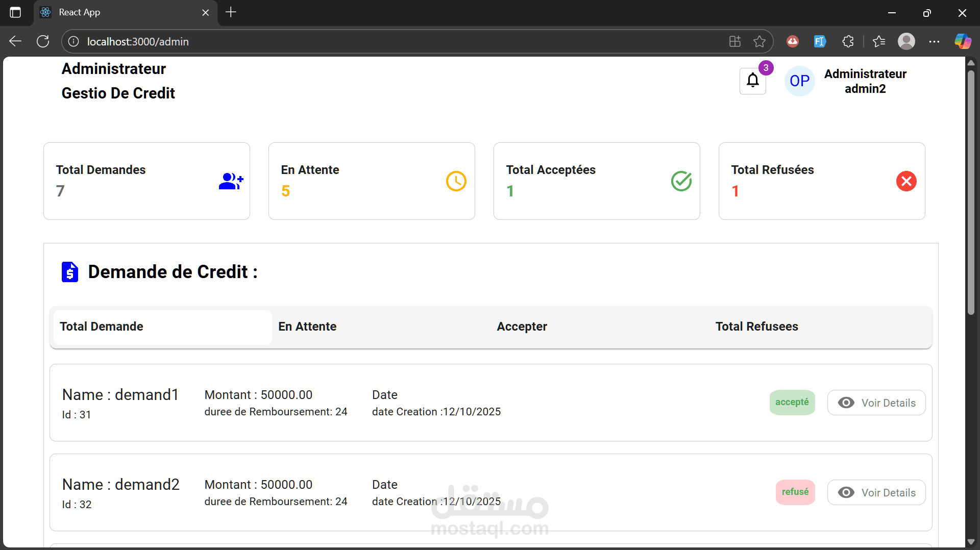980x550 pixels.
Task: Open the red cloud extension icon
Action: pyautogui.click(x=793, y=41)
